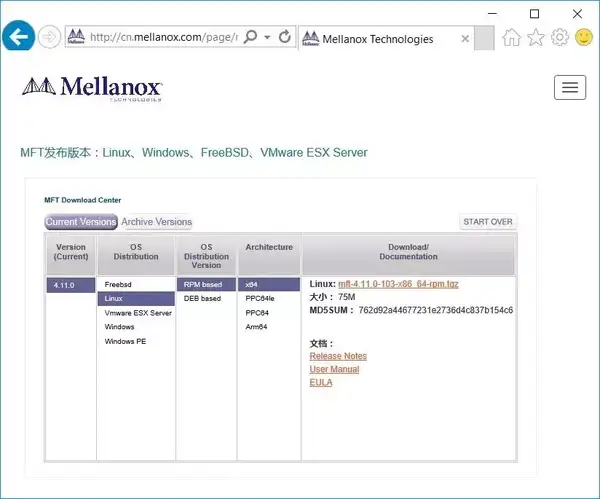Pick PPC64le architecture option
Viewport: 600px width, 499px height.
[x=260, y=299]
